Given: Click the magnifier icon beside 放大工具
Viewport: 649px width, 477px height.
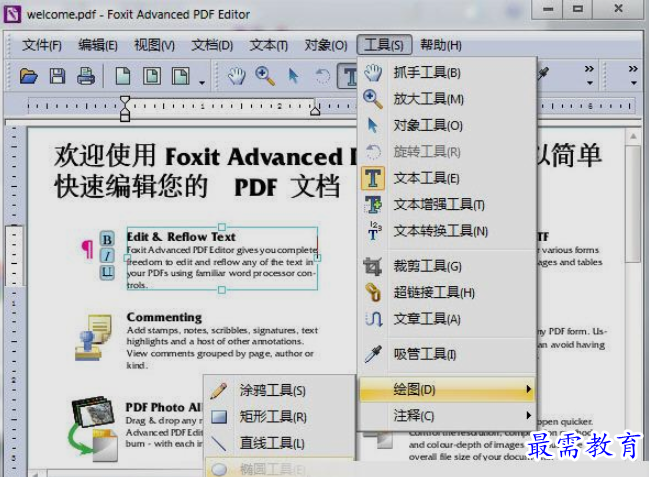Looking at the screenshot, I should coord(373,99).
